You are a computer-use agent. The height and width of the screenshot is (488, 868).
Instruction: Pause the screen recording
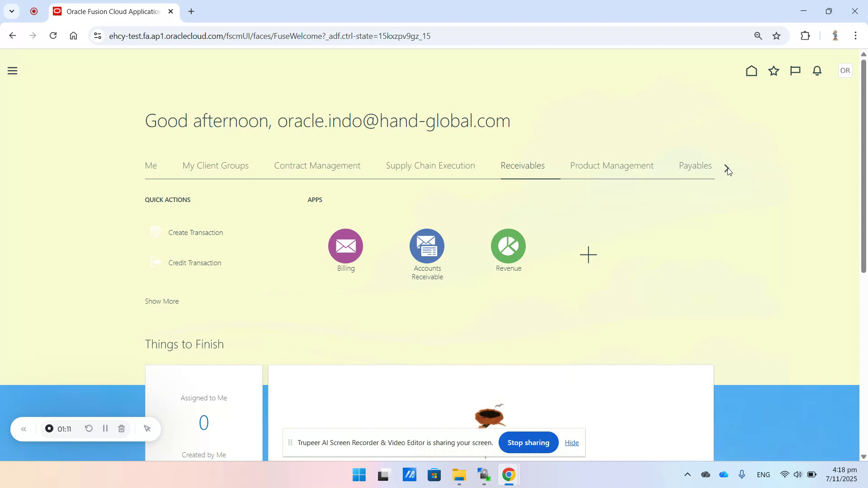(x=104, y=428)
